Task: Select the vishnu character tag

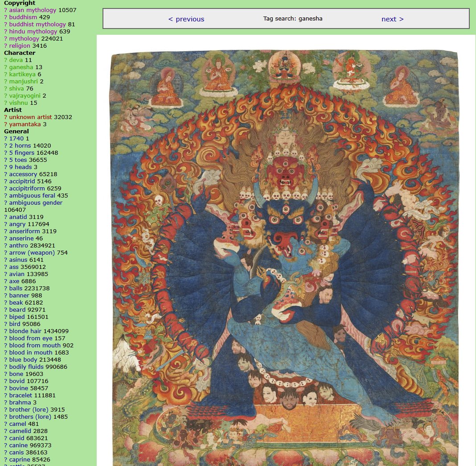Action: tap(19, 103)
